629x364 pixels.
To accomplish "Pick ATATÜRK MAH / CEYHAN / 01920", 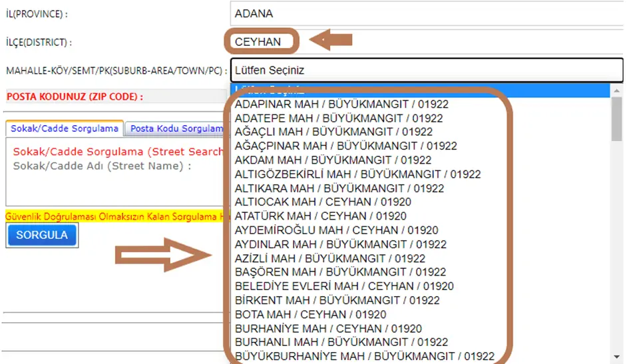I will (x=320, y=216).
